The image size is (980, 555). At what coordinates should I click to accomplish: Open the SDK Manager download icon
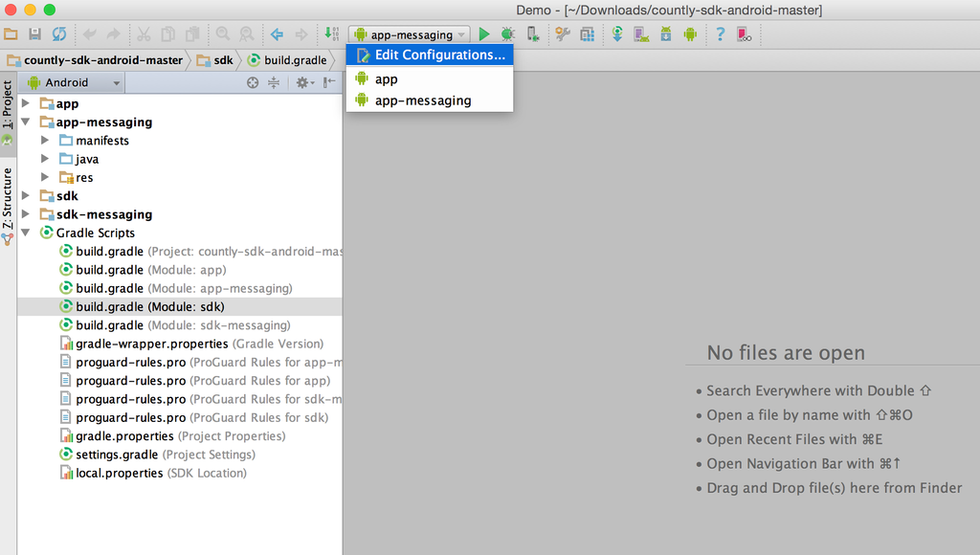(x=666, y=34)
